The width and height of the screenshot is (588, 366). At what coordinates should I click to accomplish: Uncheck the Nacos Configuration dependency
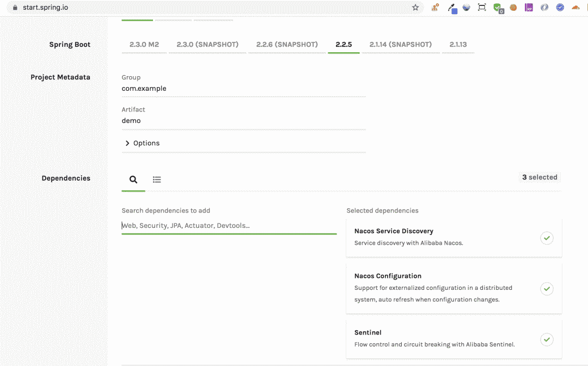pos(547,288)
